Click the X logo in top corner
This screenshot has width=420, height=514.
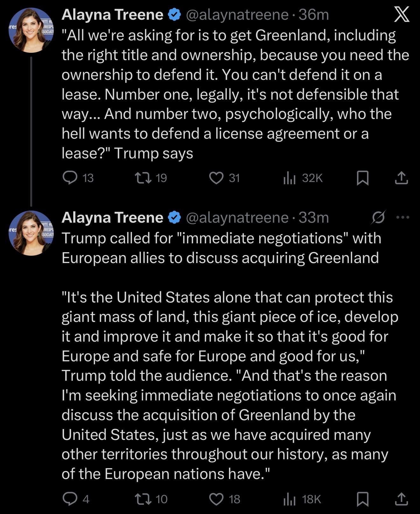coord(402,15)
